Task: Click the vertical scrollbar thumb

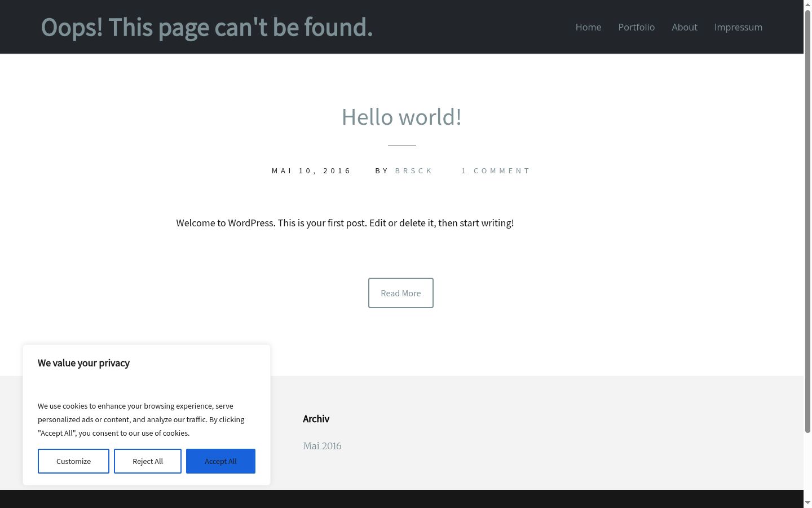Action: tap(807, 221)
